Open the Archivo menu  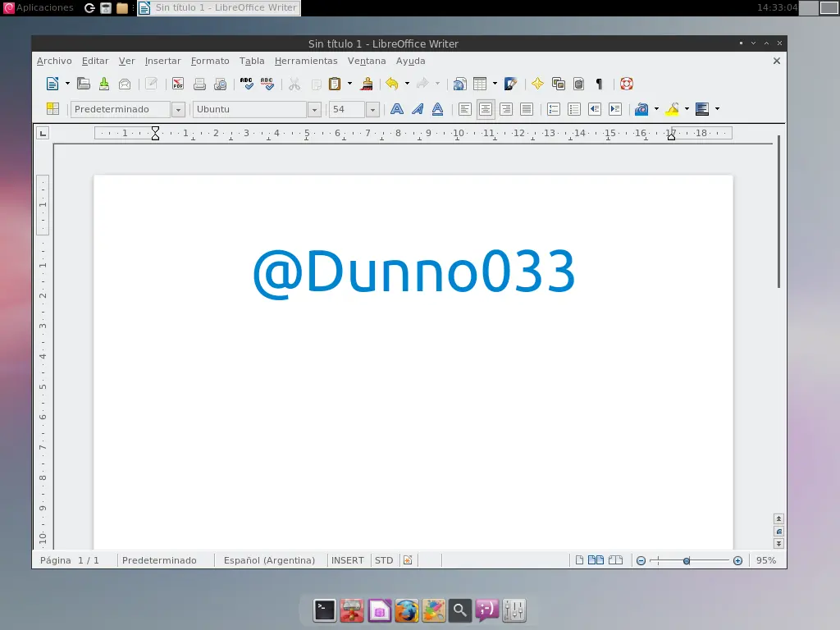tap(54, 61)
